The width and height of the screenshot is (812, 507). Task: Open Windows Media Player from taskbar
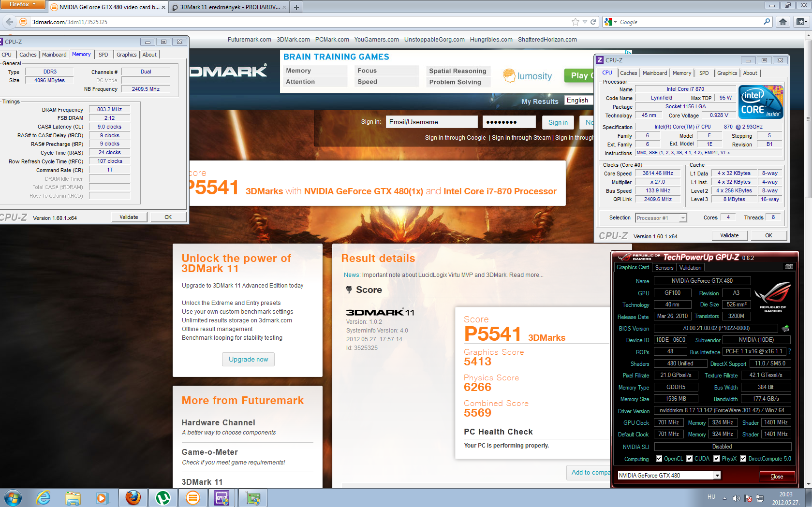coord(103,498)
